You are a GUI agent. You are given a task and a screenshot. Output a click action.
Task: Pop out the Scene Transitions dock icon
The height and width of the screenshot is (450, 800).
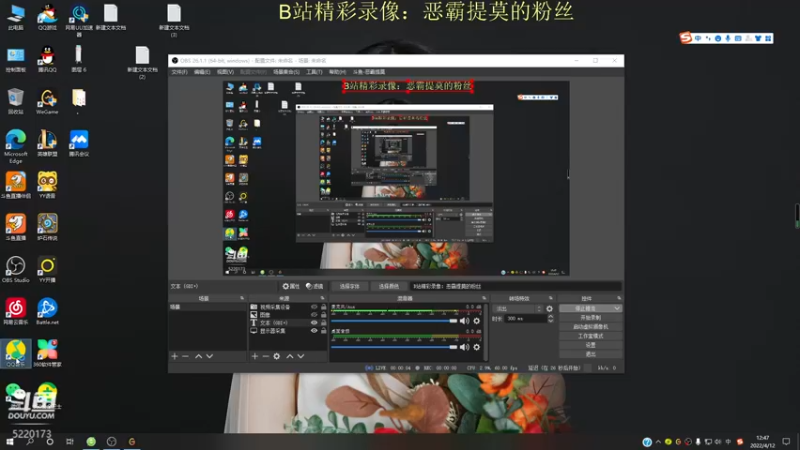551,298
